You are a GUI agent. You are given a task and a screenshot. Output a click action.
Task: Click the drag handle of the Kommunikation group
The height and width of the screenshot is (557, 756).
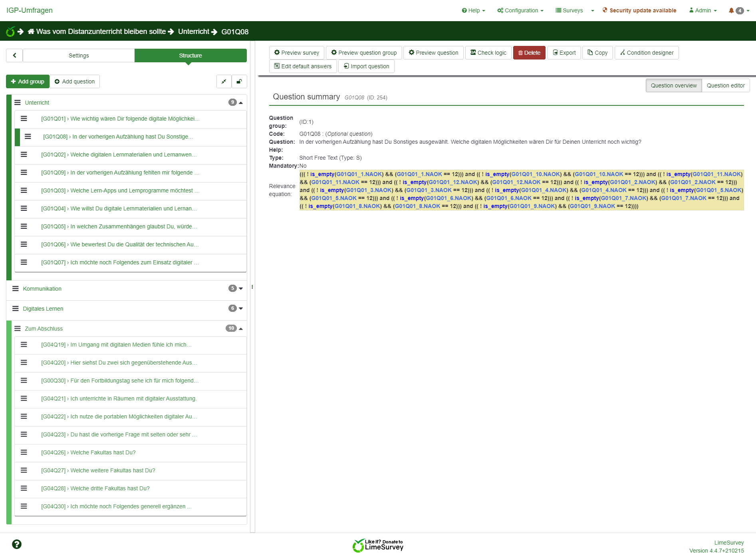16,289
